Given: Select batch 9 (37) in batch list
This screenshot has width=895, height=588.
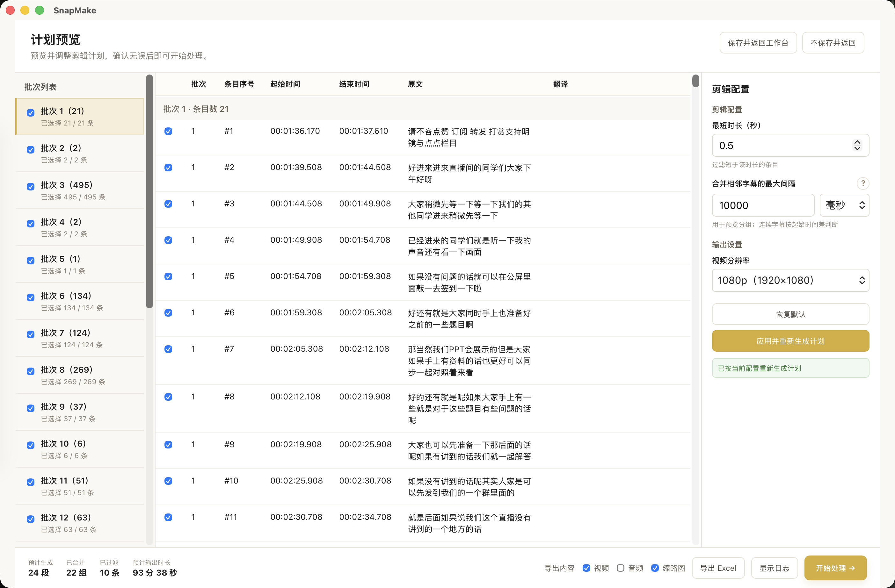Looking at the screenshot, I should pos(80,412).
